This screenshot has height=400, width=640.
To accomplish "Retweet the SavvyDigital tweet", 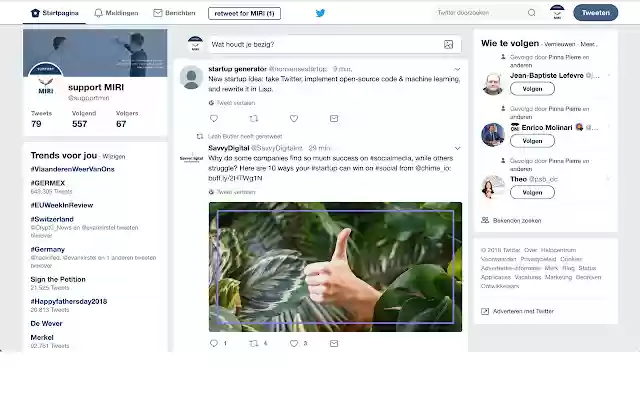I will [253, 343].
